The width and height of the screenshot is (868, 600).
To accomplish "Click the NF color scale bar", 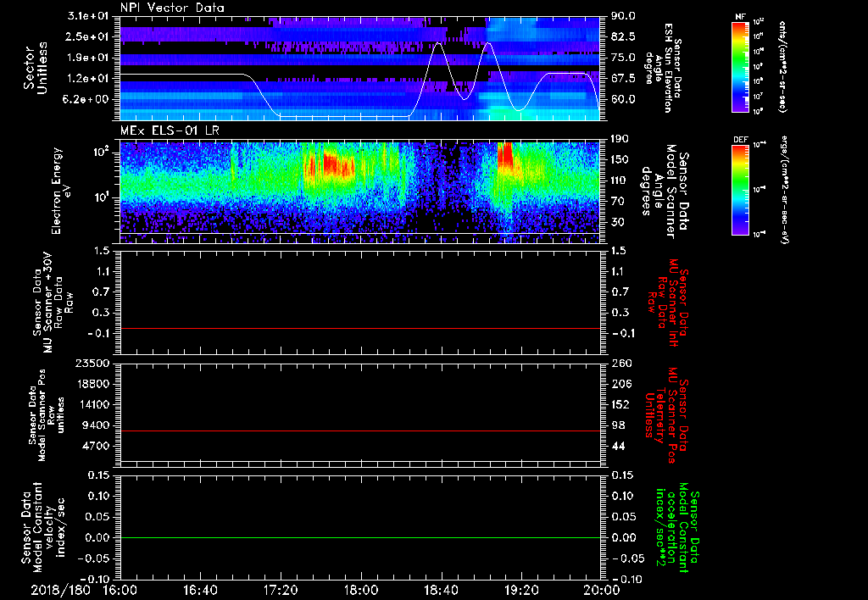I will [740, 67].
